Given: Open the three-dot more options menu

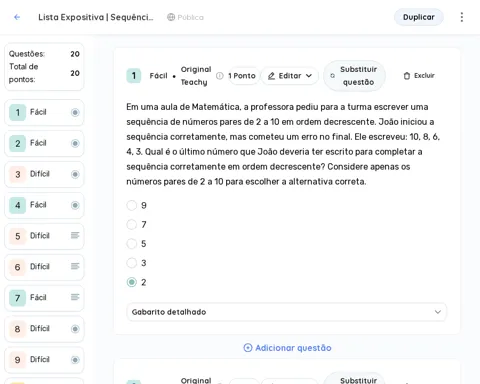Looking at the screenshot, I should click(462, 17).
